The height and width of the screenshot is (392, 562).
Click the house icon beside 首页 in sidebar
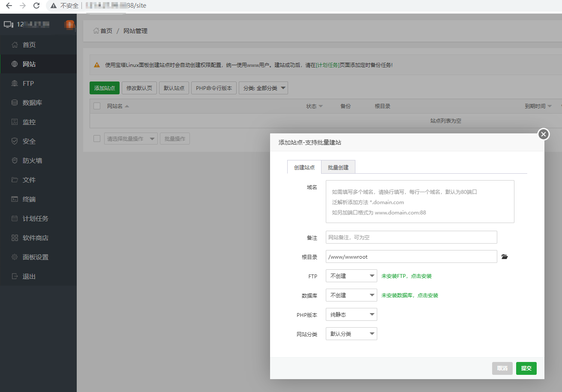click(15, 45)
